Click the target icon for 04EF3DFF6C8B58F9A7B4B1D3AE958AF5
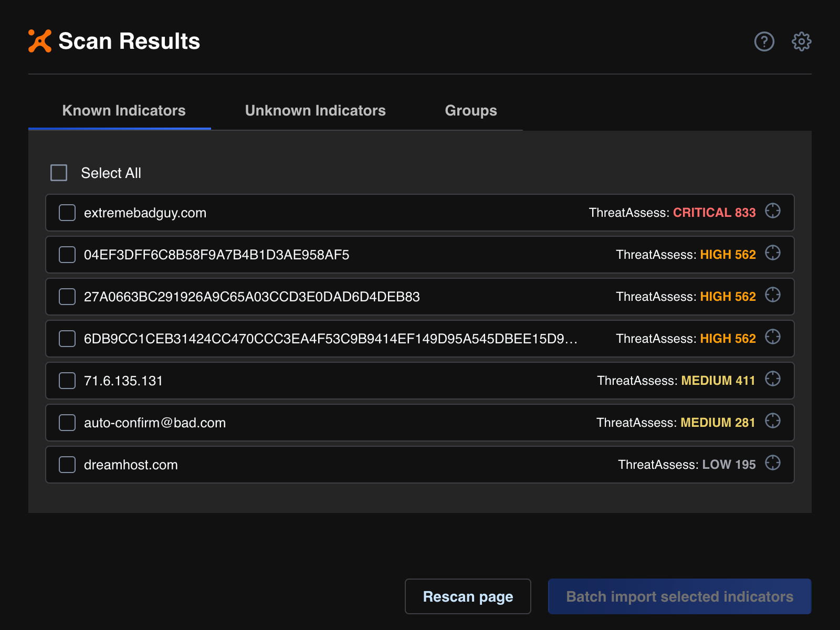 coord(772,253)
